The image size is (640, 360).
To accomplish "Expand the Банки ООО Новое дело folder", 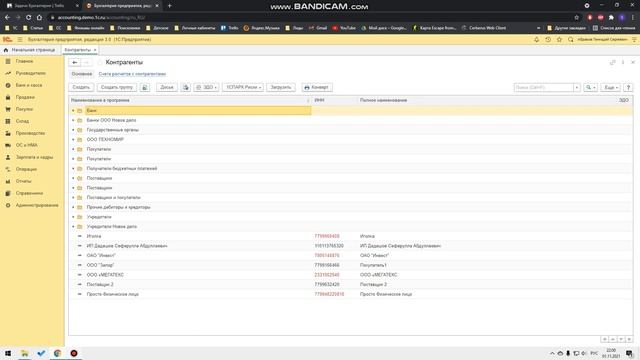I will click(73, 120).
